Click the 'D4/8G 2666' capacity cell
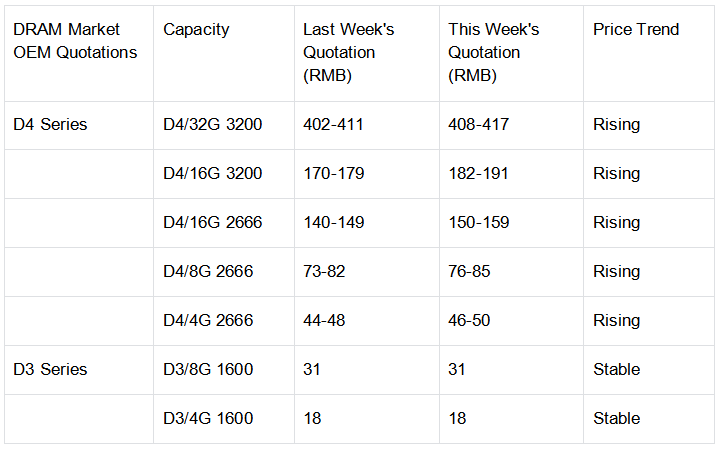 (x=208, y=272)
